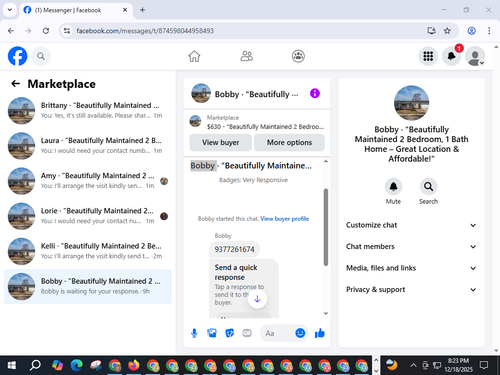Click the chat vertical scrollbar thumb
The image size is (500, 375).
click(326, 227)
